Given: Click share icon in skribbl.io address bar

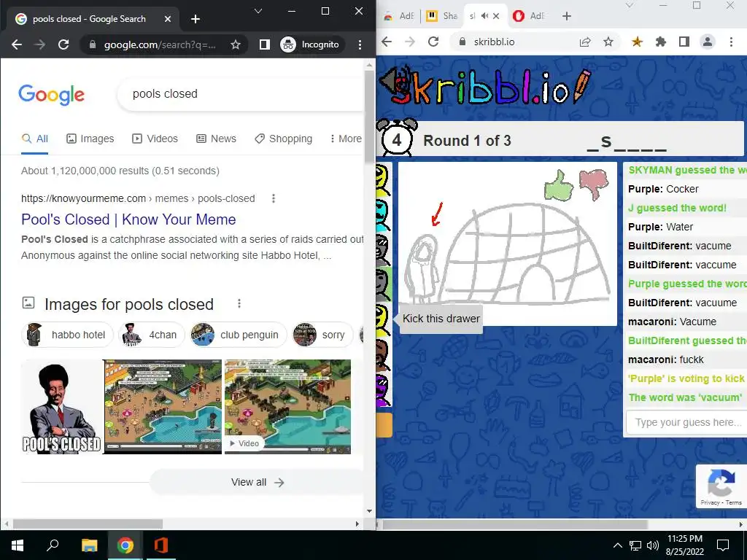Looking at the screenshot, I should (585, 42).
